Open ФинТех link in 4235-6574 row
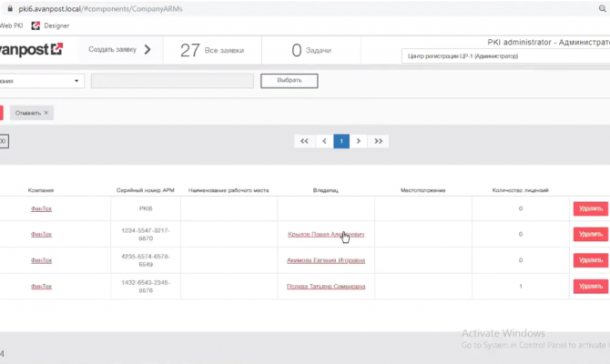The width and height of the screenshot is (610, 364). [x=41, y=260]
